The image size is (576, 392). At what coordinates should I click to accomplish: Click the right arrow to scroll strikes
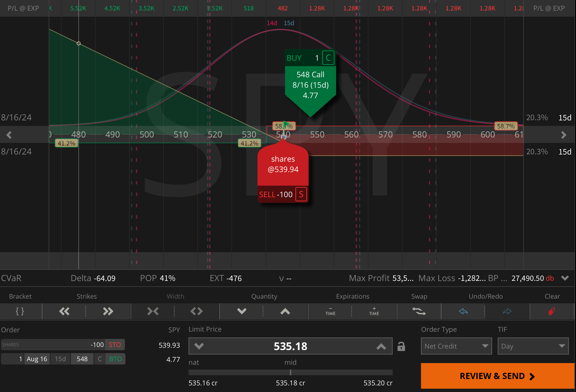tap(564, 135)
